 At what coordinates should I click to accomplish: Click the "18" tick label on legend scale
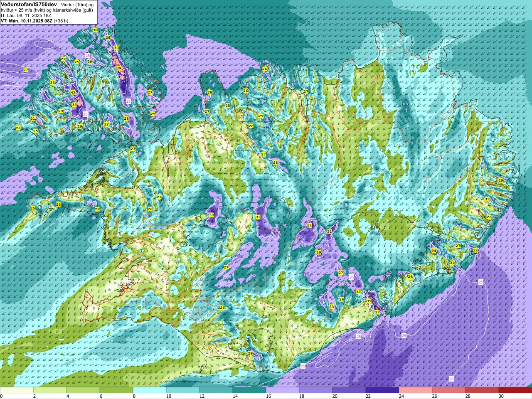click(302, 396)
